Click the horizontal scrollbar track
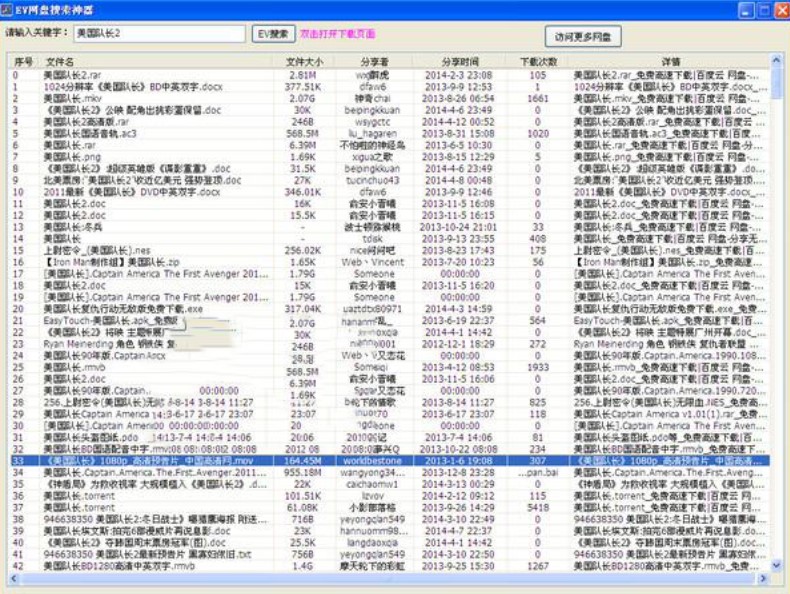 [x=388, y=578]
